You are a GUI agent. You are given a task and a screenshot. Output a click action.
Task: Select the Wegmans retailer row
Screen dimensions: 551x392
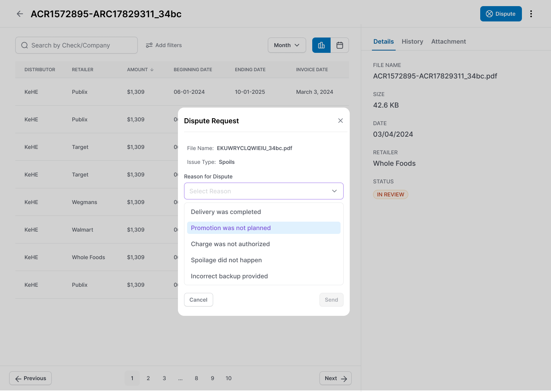96,202
